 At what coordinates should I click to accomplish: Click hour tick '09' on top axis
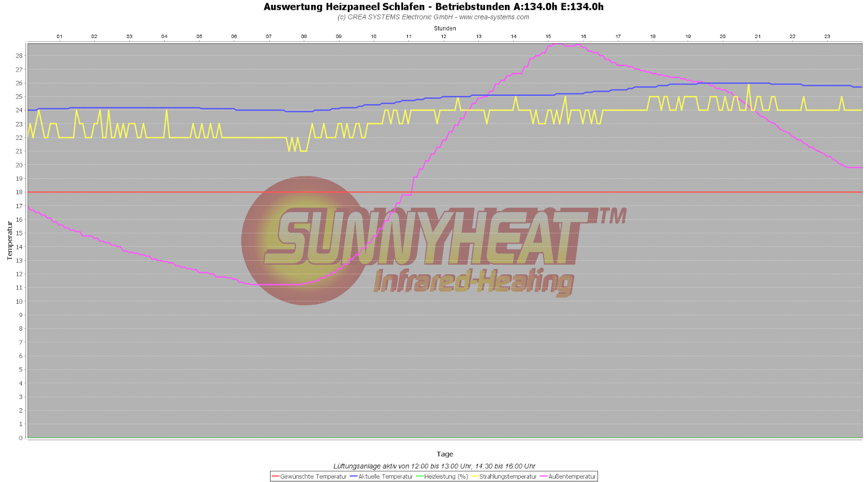click(x=339, y=36)
